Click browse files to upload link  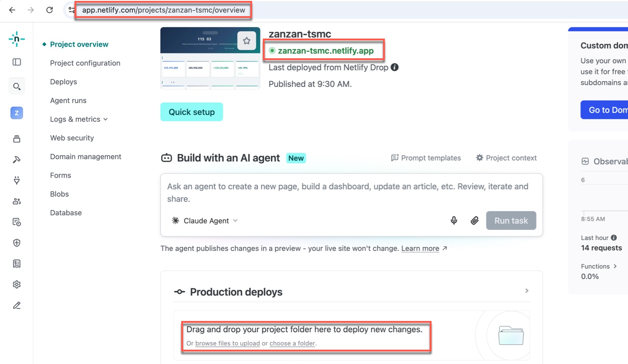(227, 343)
